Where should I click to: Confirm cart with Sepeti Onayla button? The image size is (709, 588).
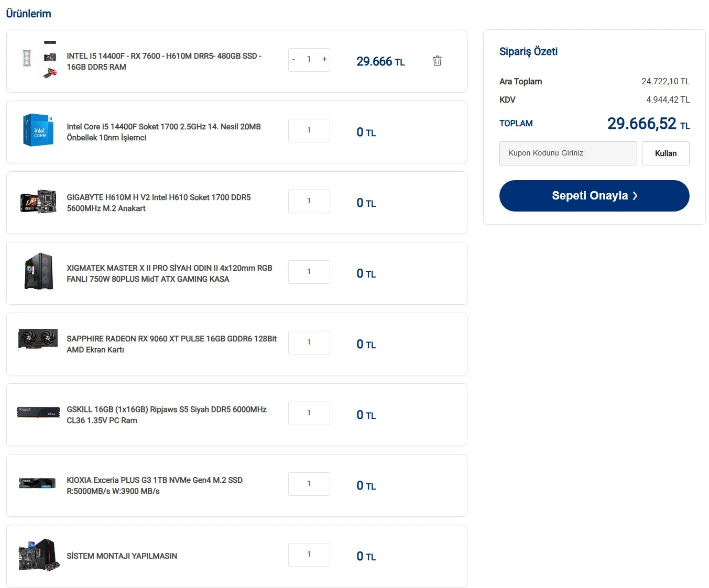click(x=594, y=196)
